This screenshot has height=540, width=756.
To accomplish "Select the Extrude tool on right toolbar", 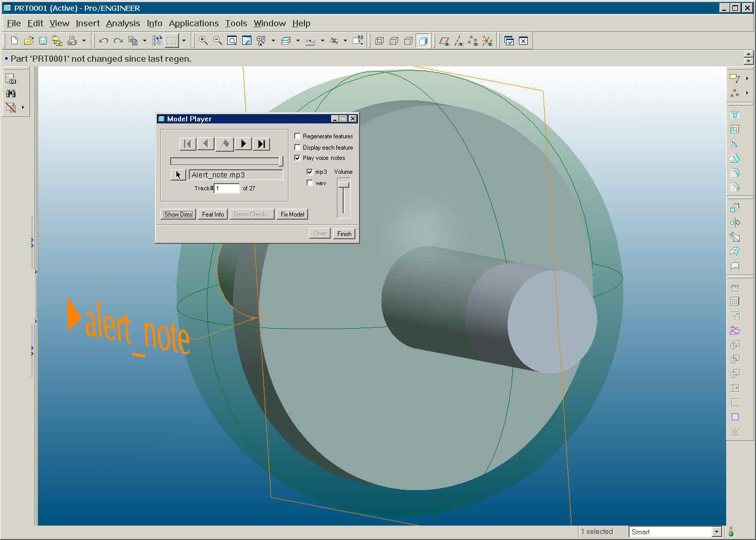I will (x=735, y=208).
